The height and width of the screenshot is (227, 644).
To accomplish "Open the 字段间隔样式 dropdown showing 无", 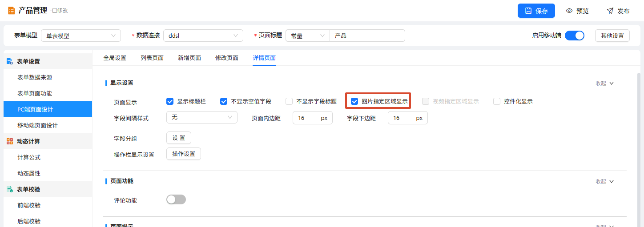I will tap(202, 117).
